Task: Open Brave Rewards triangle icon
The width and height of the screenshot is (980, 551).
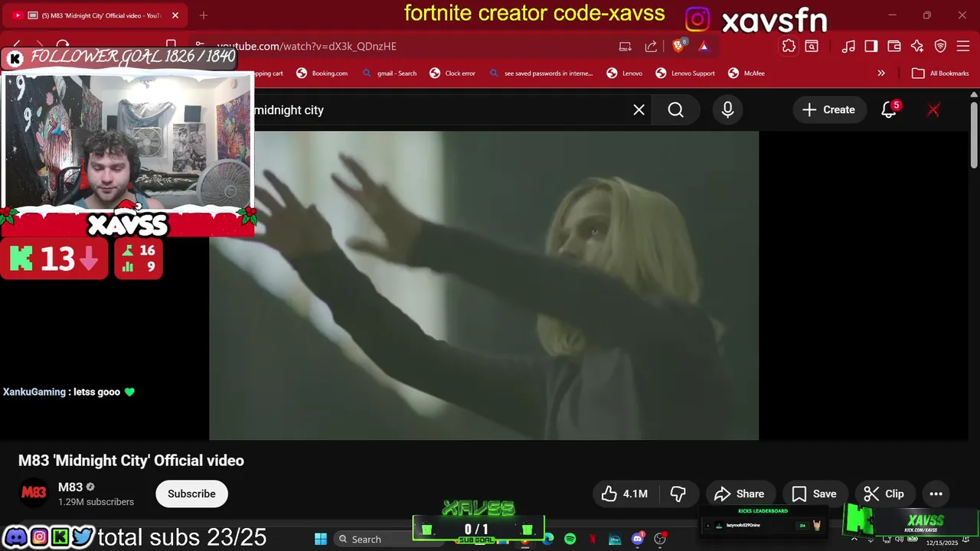Action: coord(704,46)
